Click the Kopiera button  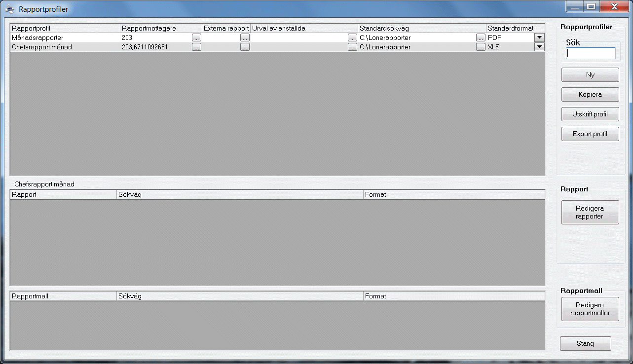tap(590, 95)
